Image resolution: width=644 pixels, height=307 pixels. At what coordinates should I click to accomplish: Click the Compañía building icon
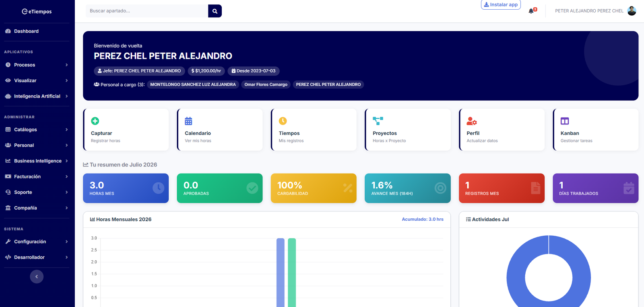[8, 208]
